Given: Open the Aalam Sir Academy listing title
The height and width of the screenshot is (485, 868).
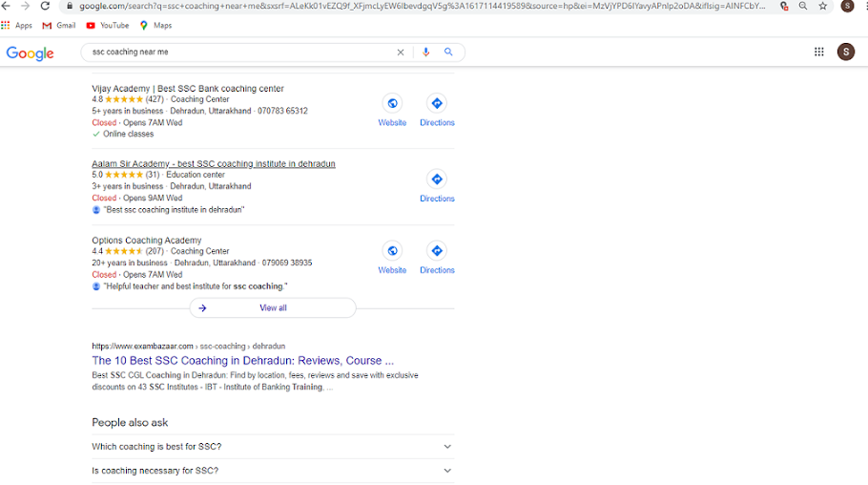Looking at the screenshot, I should 214,164.
